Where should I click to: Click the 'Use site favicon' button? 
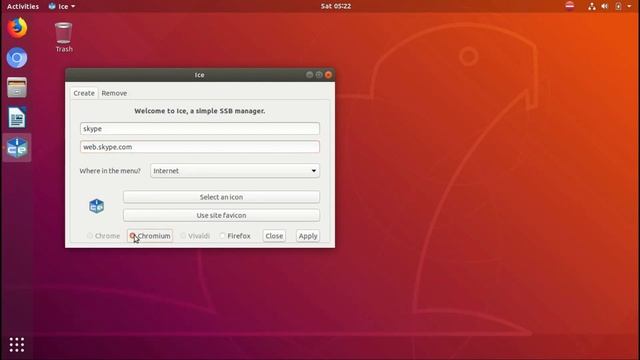(221, 215)
